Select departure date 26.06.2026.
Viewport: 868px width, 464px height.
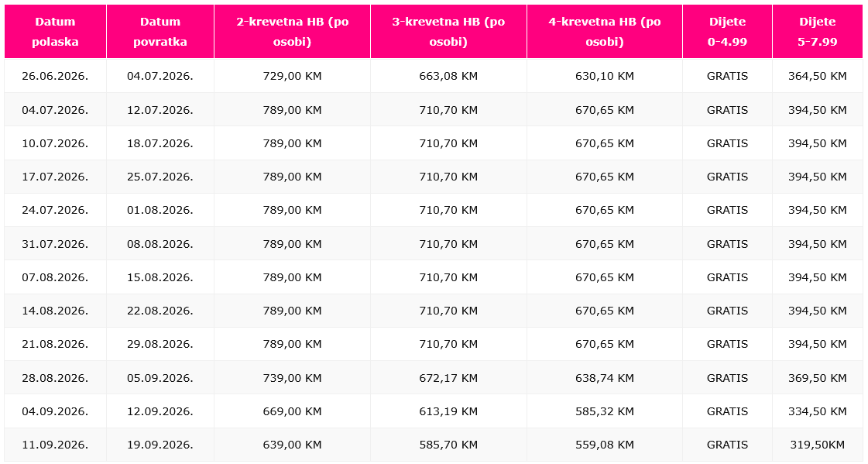[55, 76]
